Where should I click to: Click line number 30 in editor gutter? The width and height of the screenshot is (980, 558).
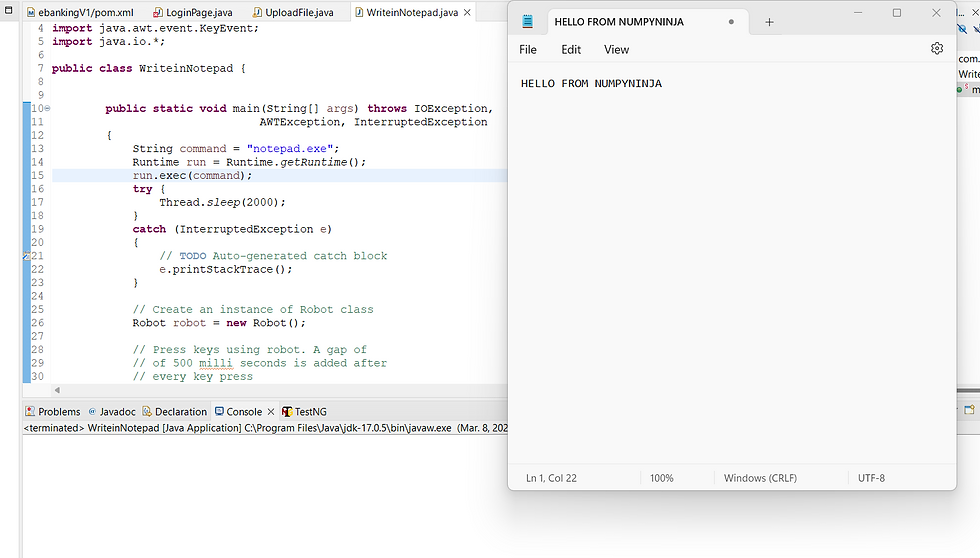(x=38, y=376)
